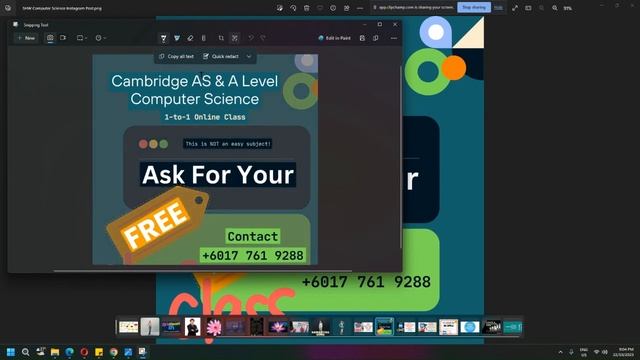Open the snip with Edit in Paint
This screenshot has height=360, width=640.
coord(334,38)
